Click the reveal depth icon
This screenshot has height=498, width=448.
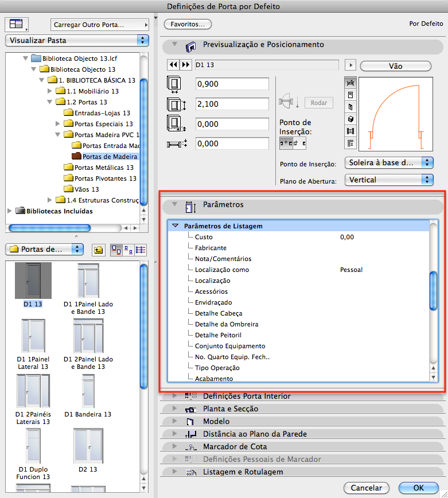pos(177,143)
